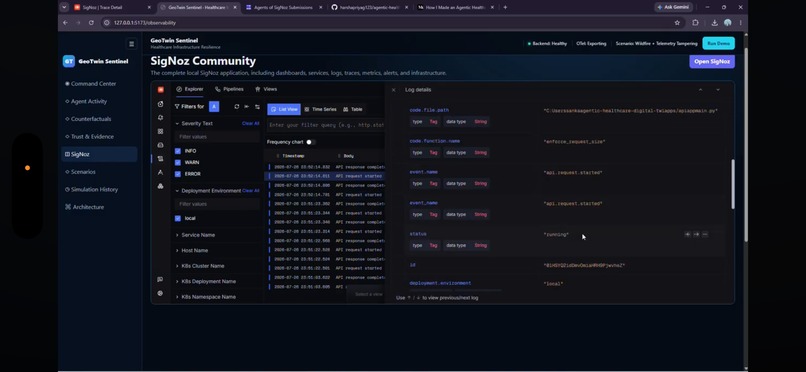Click the third action icon on status row
The height and width of the screenshot is (372, 806).
[705, 234]
